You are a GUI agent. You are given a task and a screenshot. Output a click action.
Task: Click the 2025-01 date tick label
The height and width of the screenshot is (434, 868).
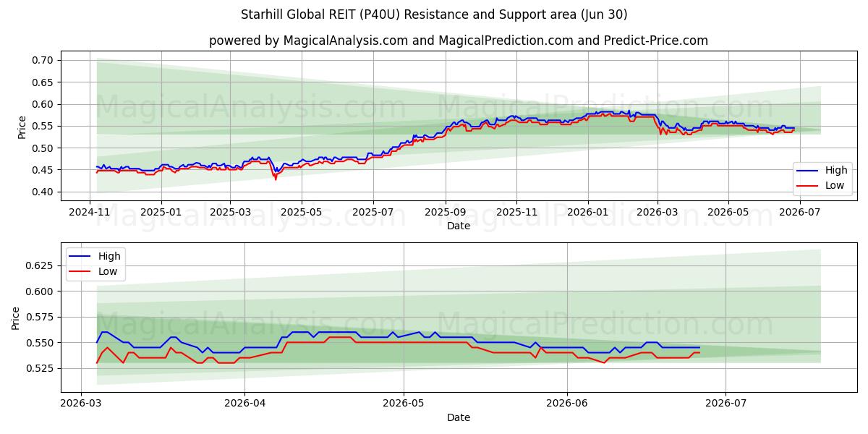pos(161,212)
